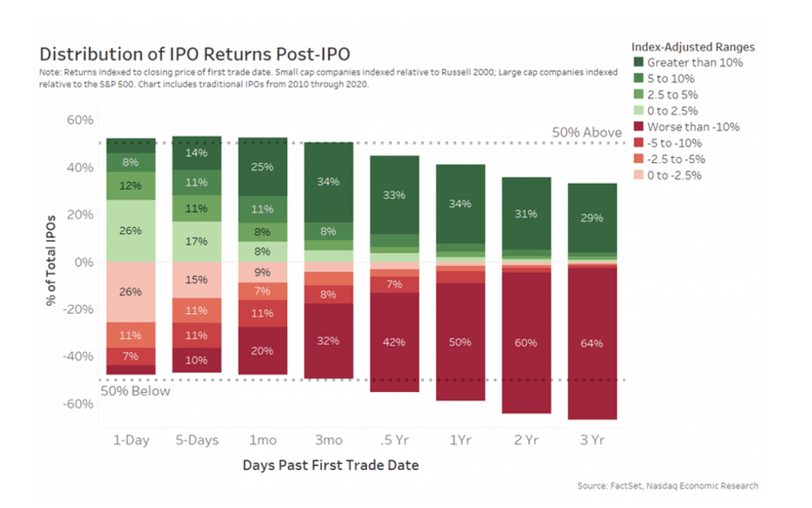Click the '3 Yr' axis label
This screenshot has width=812, height=508.
(x=592, y=440)
